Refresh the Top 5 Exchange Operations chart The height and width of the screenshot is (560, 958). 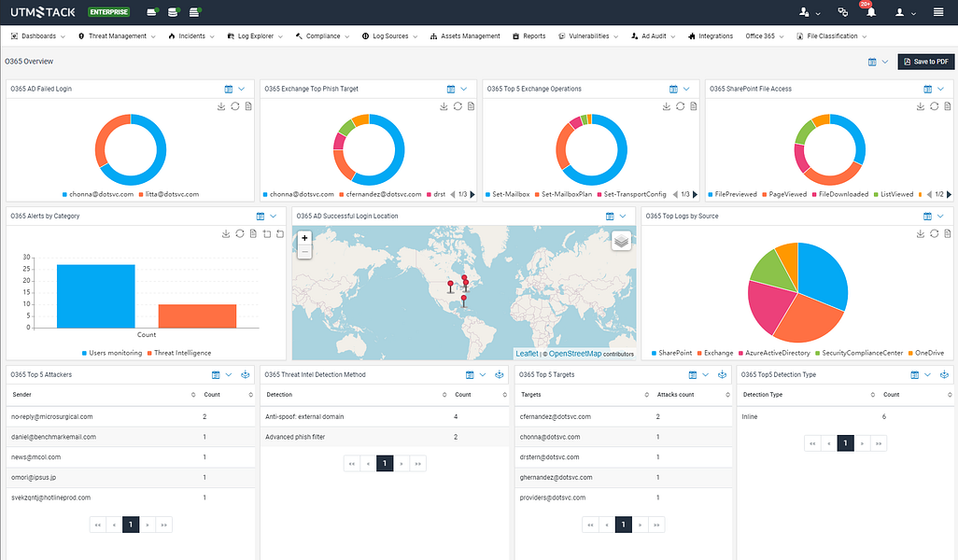pyautogui.click(x=680, y=106)
